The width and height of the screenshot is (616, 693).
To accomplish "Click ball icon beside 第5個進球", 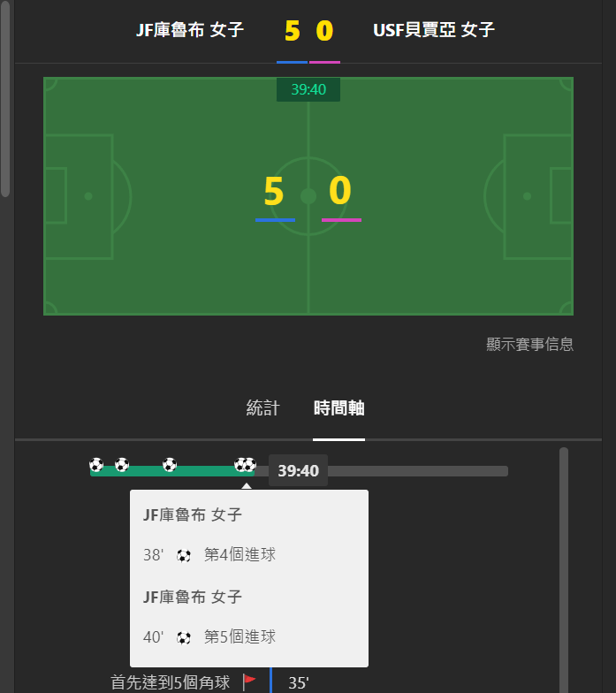I will pyautogui.click(x=184, y=638).
